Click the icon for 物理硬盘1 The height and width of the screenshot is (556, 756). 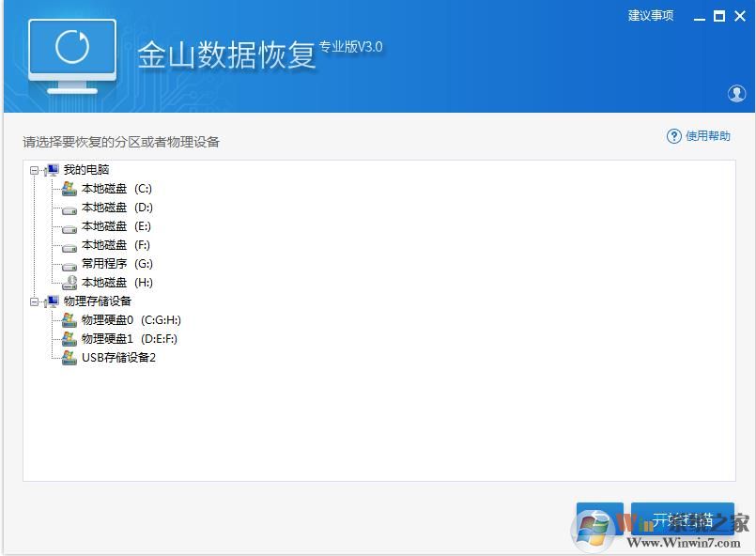(69, 339)
